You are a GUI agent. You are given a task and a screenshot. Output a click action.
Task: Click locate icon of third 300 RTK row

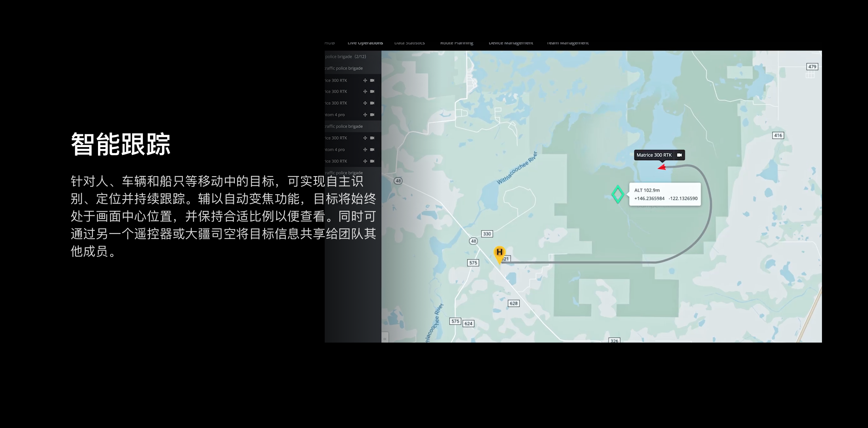click(365, 103)
